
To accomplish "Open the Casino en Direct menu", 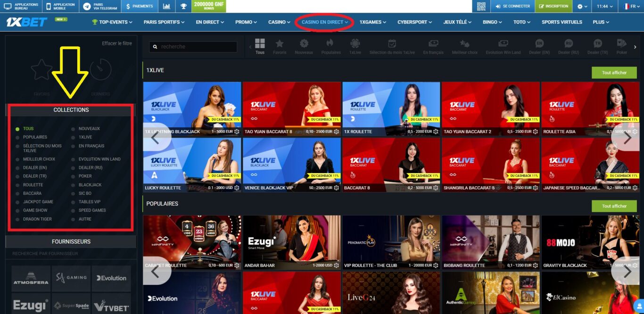I will click(x=325, y=22).
